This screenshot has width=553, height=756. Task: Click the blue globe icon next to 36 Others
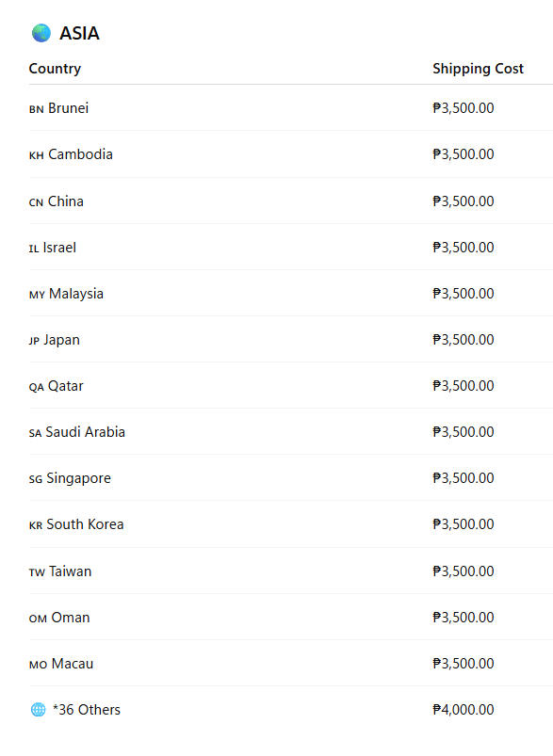tap(38, 710)
